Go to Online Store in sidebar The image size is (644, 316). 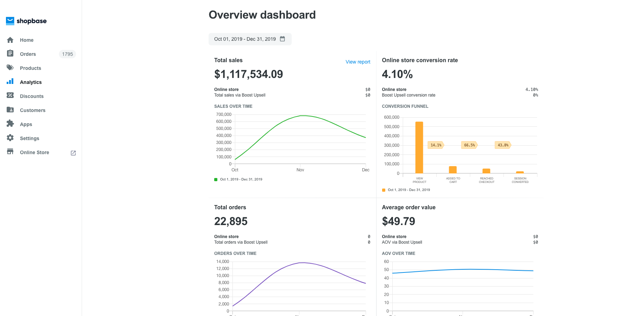34,152
